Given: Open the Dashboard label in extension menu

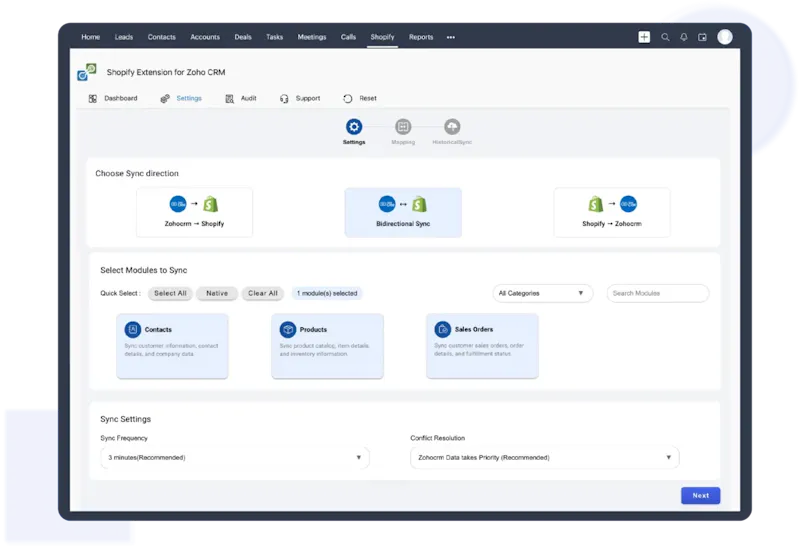Looking at the screenshot, I should click(x=121, y=98).
